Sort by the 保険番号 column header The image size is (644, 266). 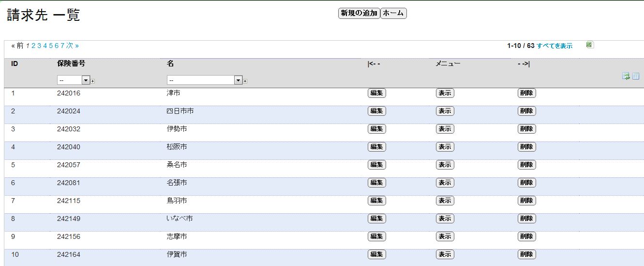click(71, 63)
